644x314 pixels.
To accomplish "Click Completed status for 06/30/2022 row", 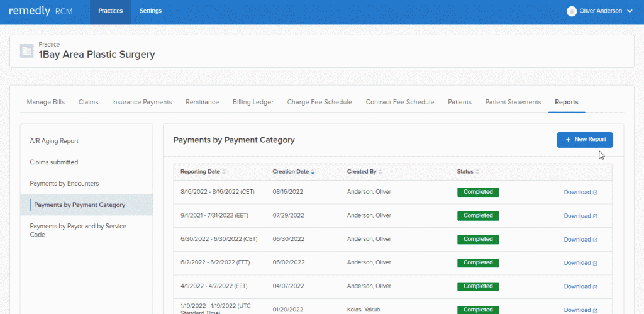I will click(478, 239).
